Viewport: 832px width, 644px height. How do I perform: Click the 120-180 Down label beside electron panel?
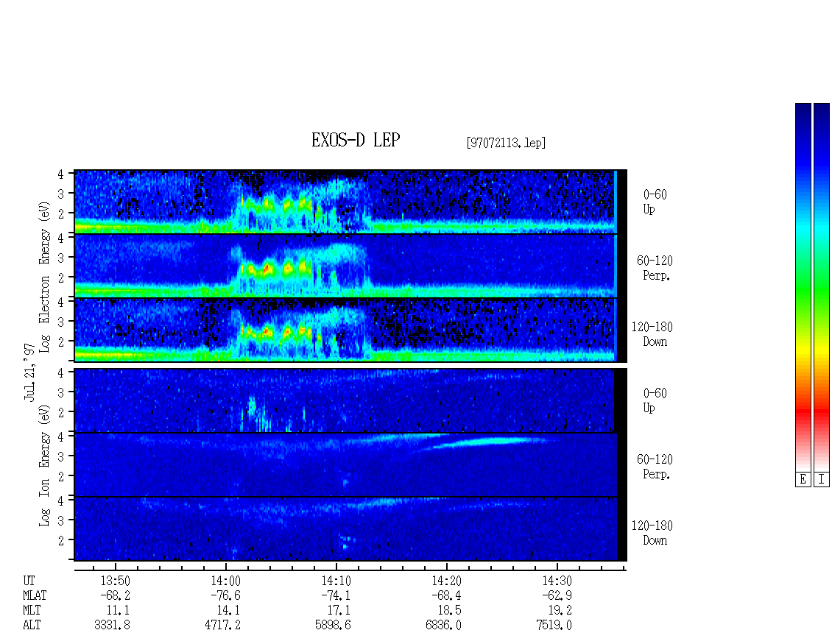point(652,335)
